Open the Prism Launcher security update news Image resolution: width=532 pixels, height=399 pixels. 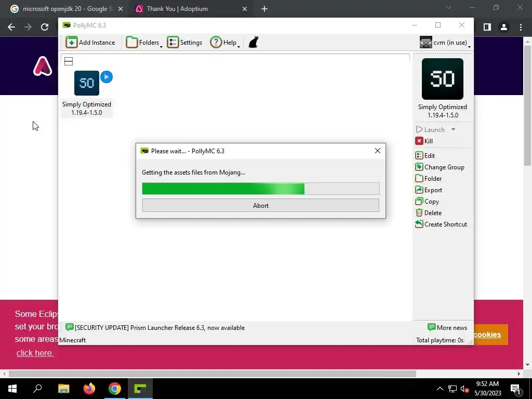click(x=160, y=328)
